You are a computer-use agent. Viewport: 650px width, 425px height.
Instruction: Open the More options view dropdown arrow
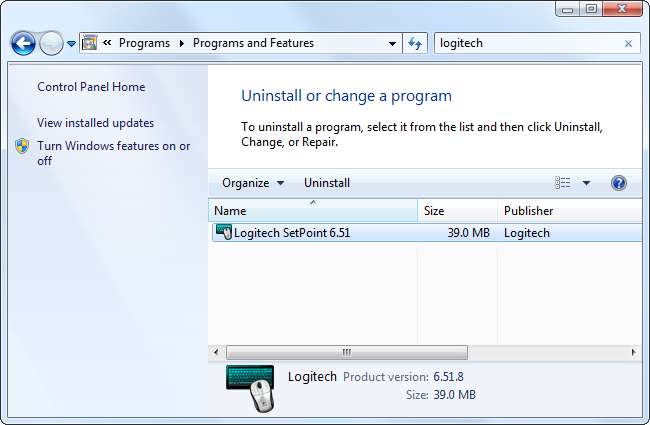pyautogui.click(x=586, y=183)
